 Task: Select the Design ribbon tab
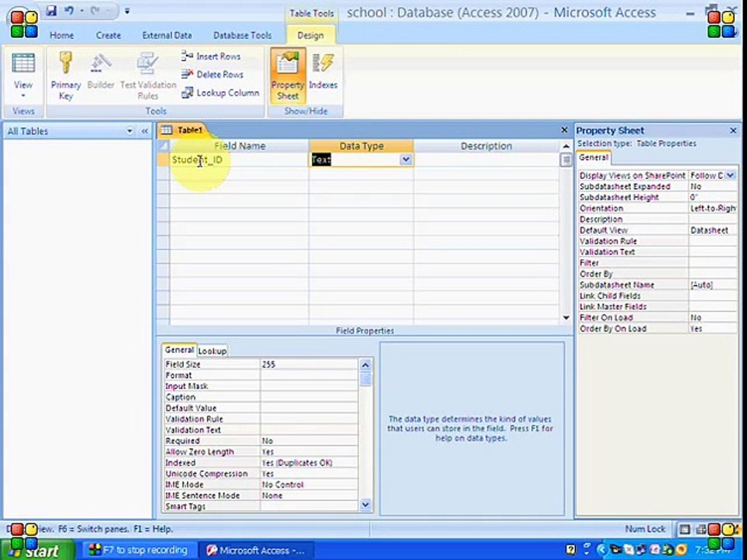[x=310, y=35]
